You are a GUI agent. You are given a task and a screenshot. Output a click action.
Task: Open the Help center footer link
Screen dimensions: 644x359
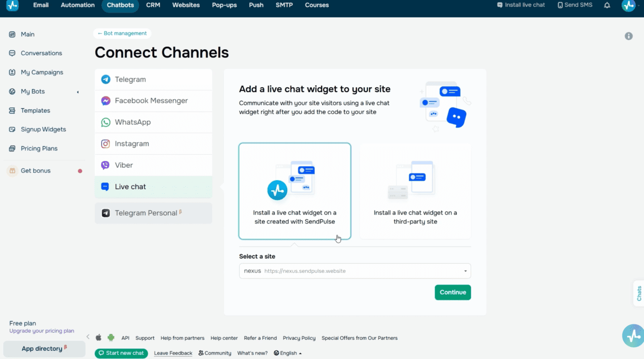[x=224, y=338]
